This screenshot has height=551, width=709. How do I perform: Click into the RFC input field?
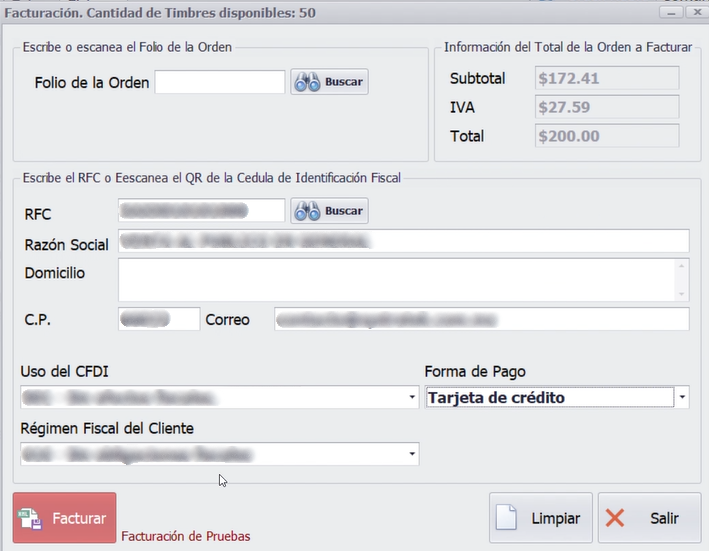point(201,211)
